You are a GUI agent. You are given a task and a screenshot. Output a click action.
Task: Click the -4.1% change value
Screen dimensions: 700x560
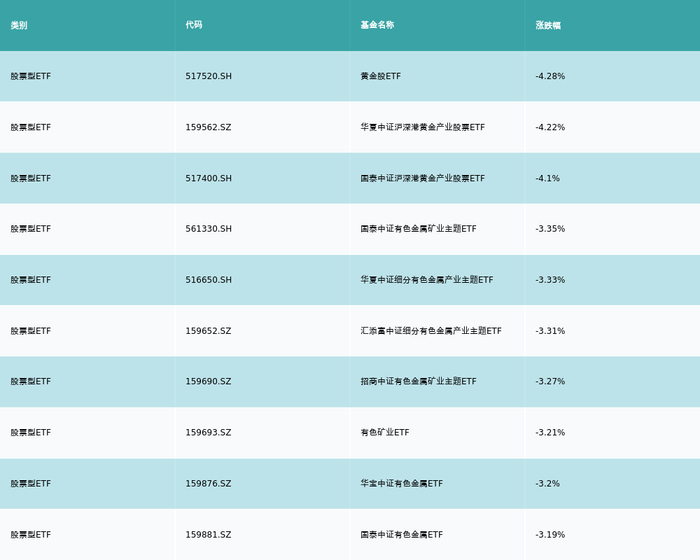click(x=547, y=178)
